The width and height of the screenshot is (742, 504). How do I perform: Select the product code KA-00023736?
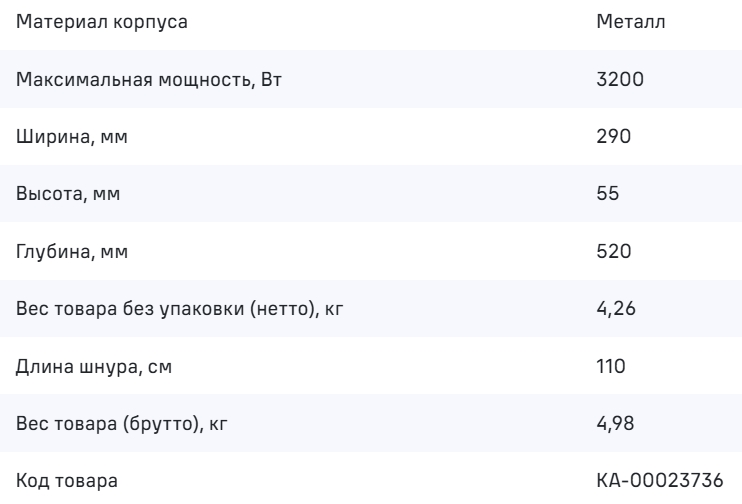(655, 484)
